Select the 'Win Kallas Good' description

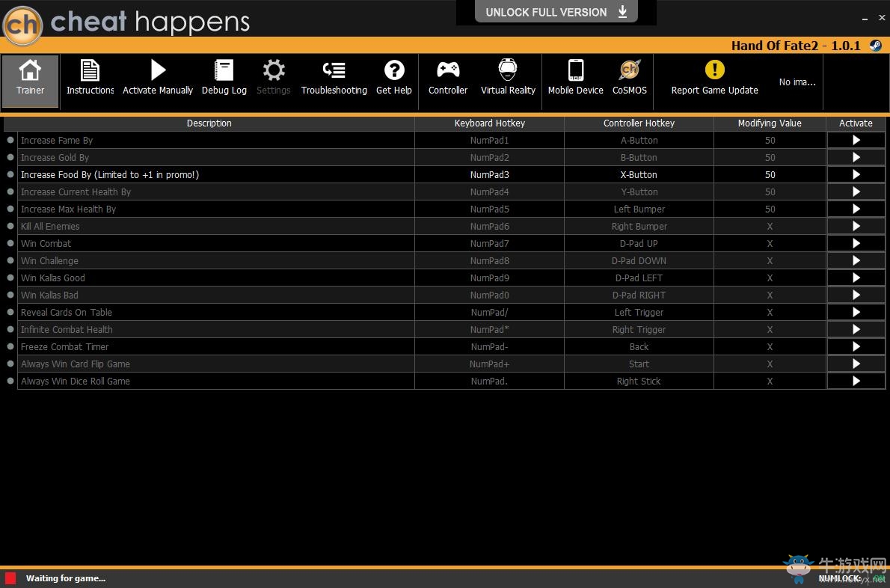[x=53, y=278]
